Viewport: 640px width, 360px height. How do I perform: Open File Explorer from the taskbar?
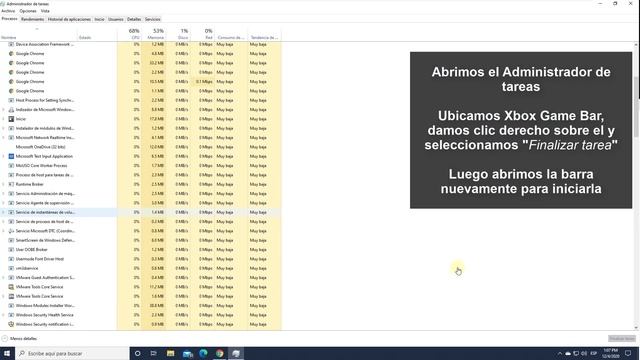tap(170, 353)
